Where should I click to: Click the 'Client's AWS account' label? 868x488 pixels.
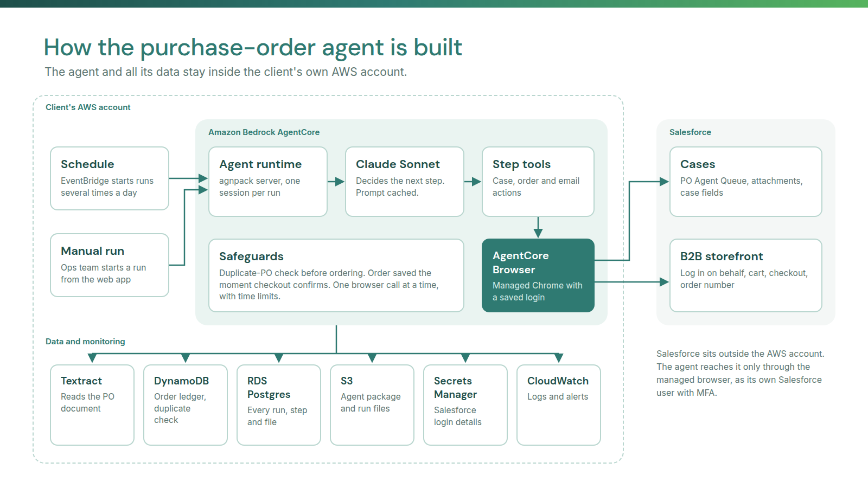(x=88, y=107)
